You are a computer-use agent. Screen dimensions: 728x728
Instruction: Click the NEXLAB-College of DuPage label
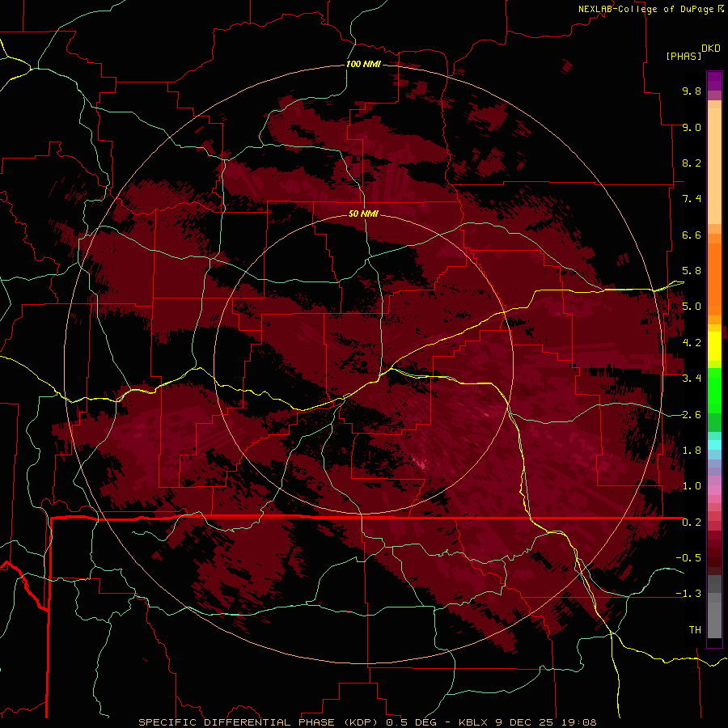[645, 9]
